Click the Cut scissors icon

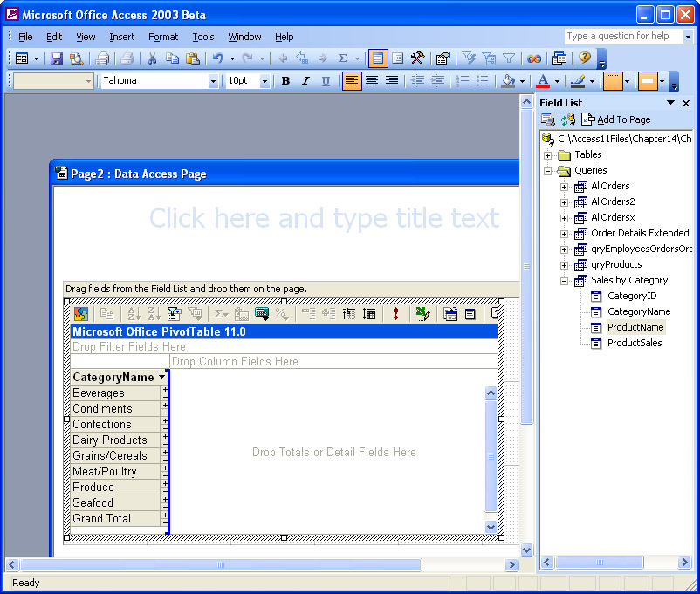tap(152, 58)
